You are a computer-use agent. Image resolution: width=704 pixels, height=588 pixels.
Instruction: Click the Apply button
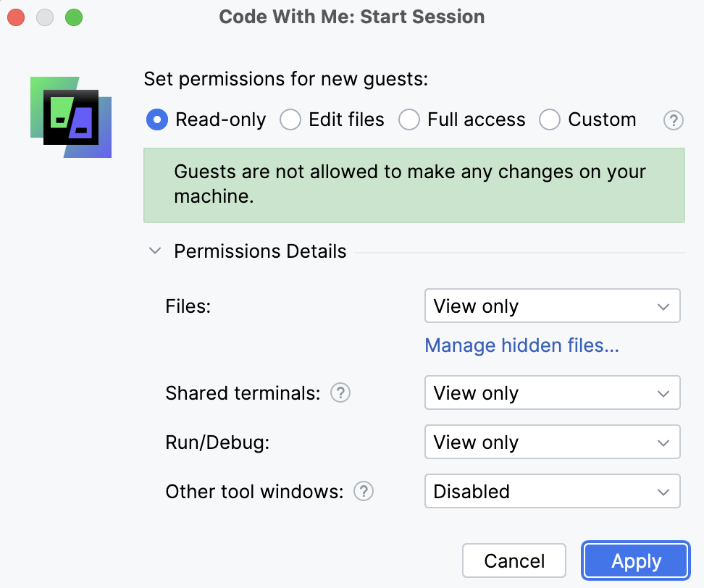[636, 561]
